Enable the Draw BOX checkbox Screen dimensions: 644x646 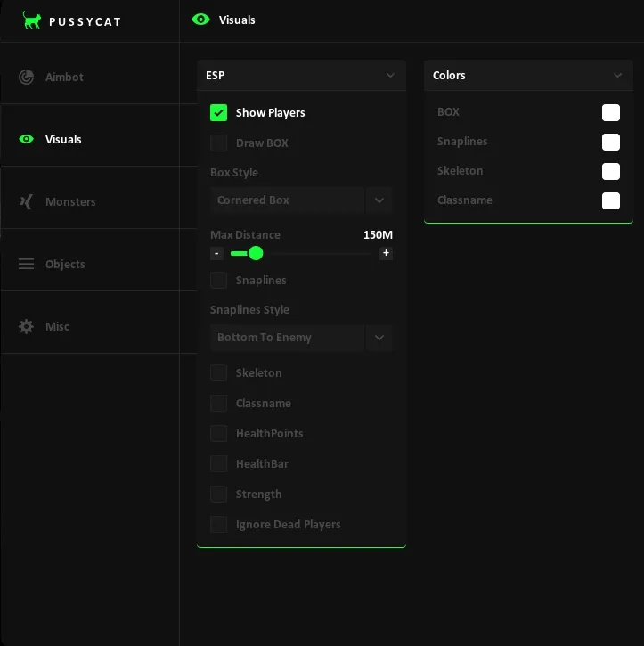218,143
